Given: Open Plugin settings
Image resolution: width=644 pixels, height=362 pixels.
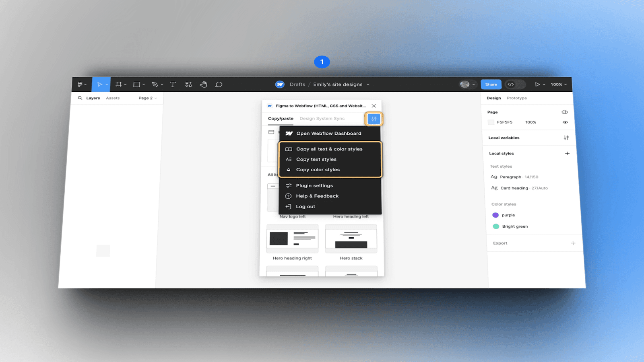Looking at the screenshot, I should (x=330, y=185).
